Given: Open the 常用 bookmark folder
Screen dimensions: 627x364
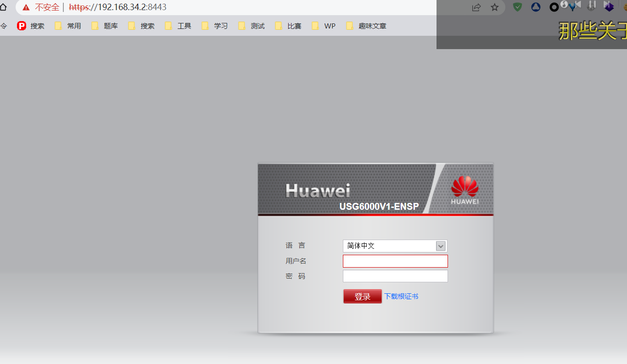Looking at the screenshot, I should pyautogui.click(x=68, y=26).
